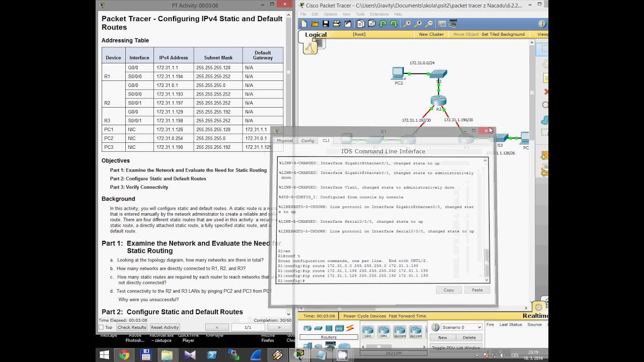Paste using the toolbar paste icon
The height and width of the screenshot is (362, 644).
372,24
